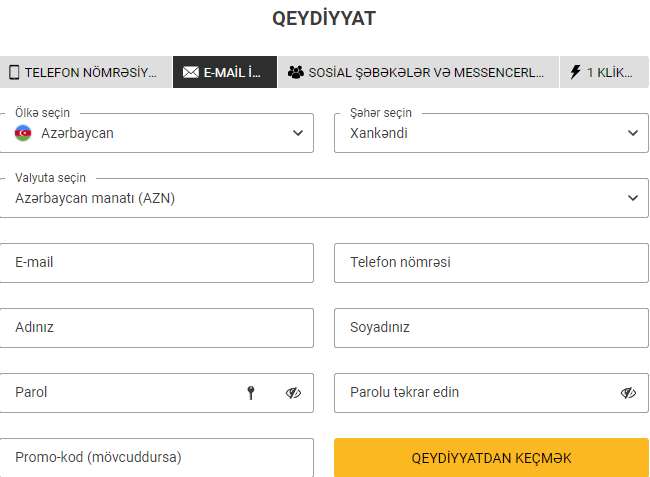Click the envelope icon on the E-mail tab

(x=191, y=73)
